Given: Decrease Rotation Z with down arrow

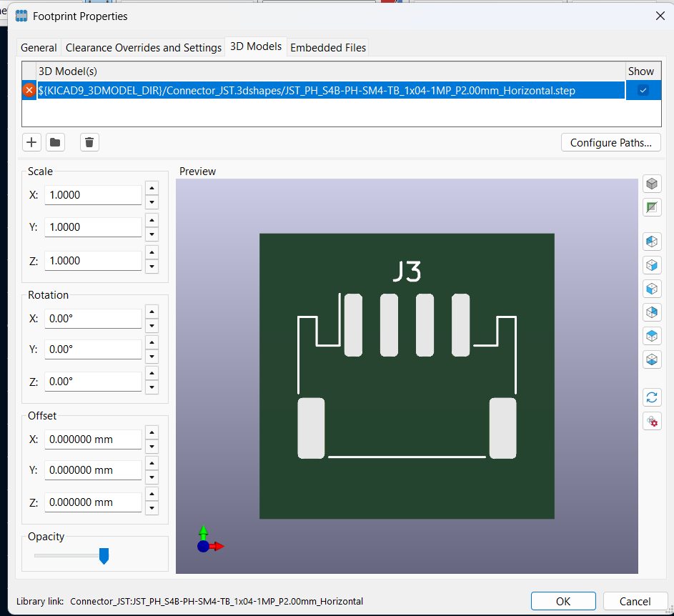Looking at the screenshot, I should (152, 389).
